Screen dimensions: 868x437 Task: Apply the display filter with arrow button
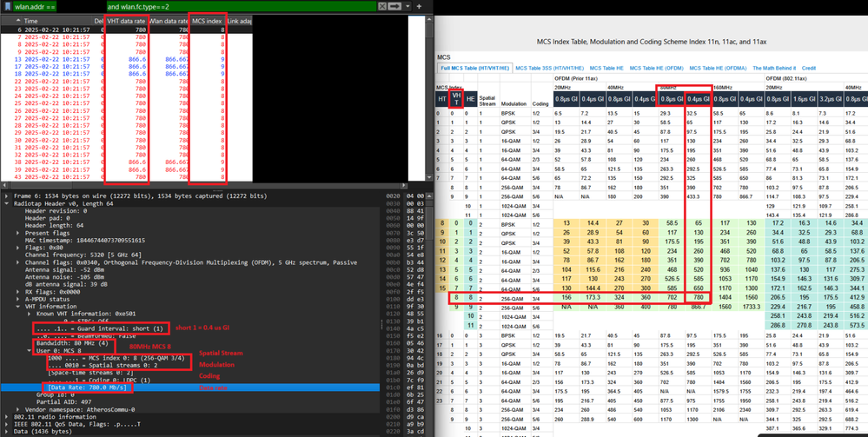(x=394, y=6)
